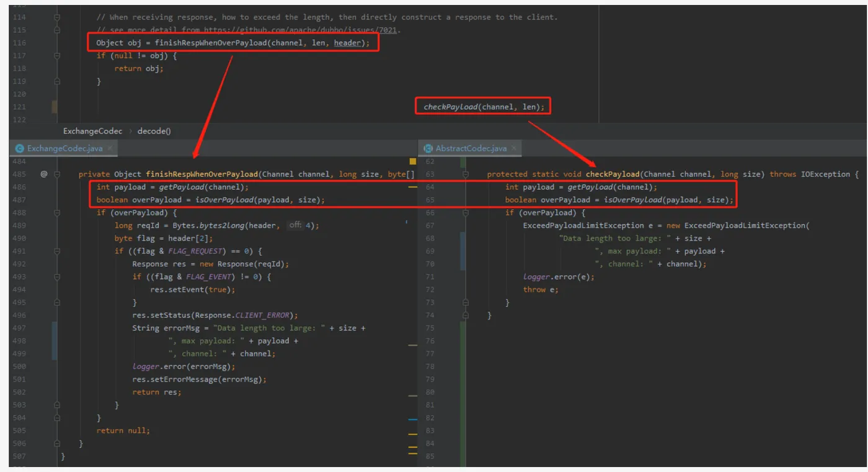Click the underlined header argument on line 116
Viewport: 868px width, 472px height.
tap(347, 43)
